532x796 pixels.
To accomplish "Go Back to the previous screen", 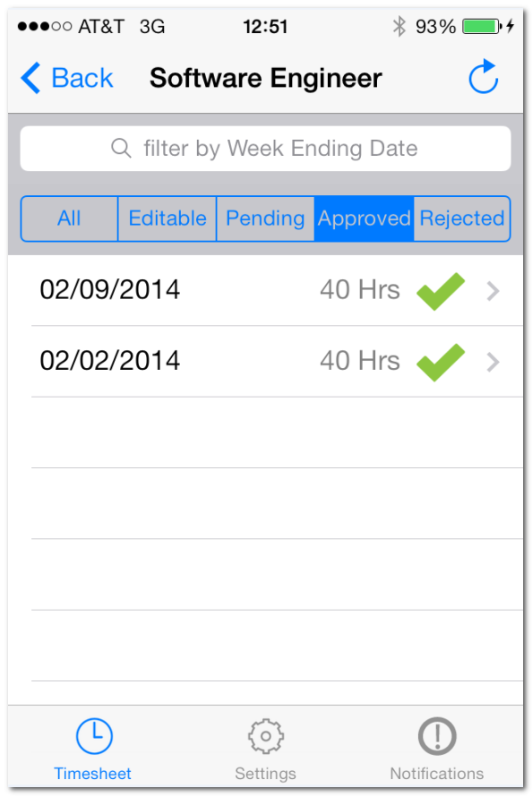I will pyautogui.click(x=67, y=78).
